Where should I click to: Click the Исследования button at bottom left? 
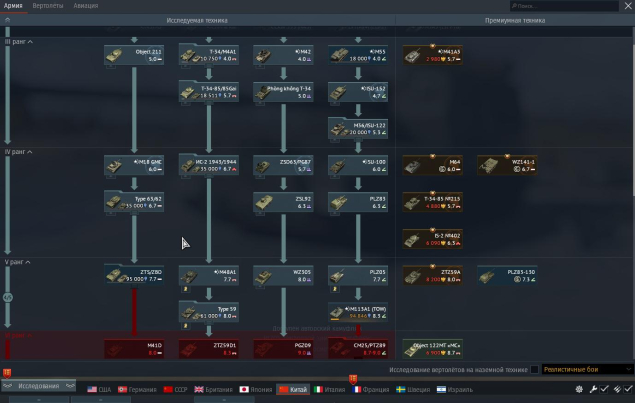point(36,387)
